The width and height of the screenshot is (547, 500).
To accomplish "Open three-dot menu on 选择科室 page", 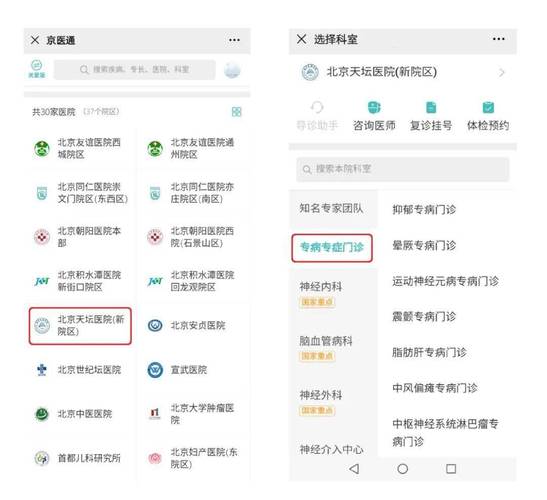I will point(499,39).
